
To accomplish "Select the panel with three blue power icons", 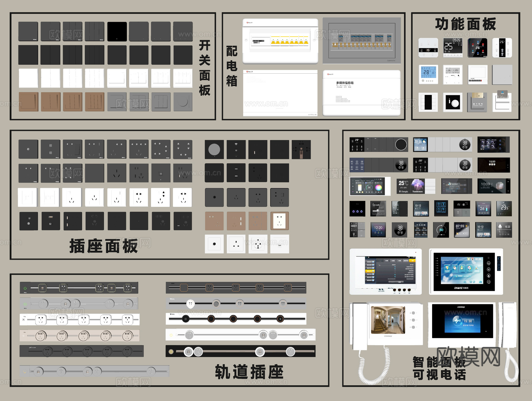I will click(357, 208).
